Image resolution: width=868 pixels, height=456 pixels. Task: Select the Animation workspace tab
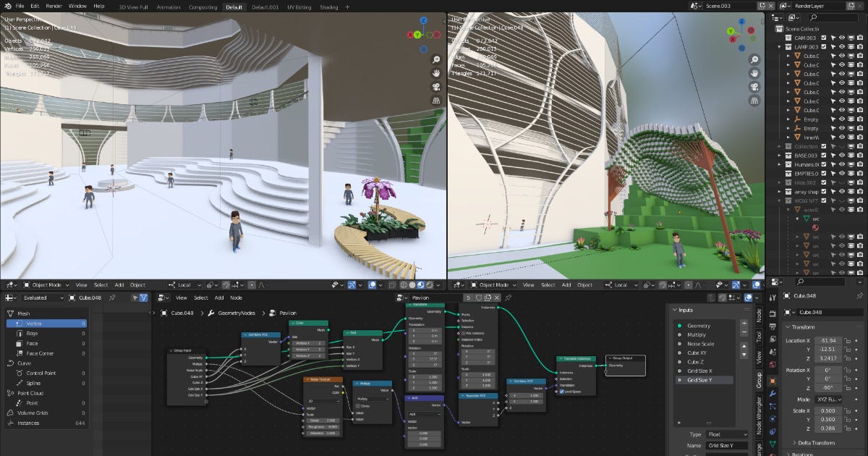pos(169,7)
